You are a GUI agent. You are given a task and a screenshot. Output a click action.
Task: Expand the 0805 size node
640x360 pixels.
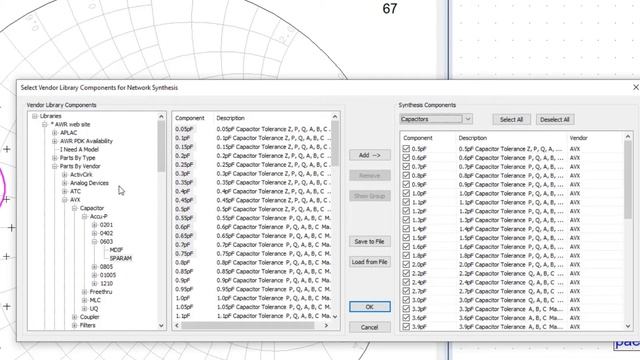pos(94,267)
